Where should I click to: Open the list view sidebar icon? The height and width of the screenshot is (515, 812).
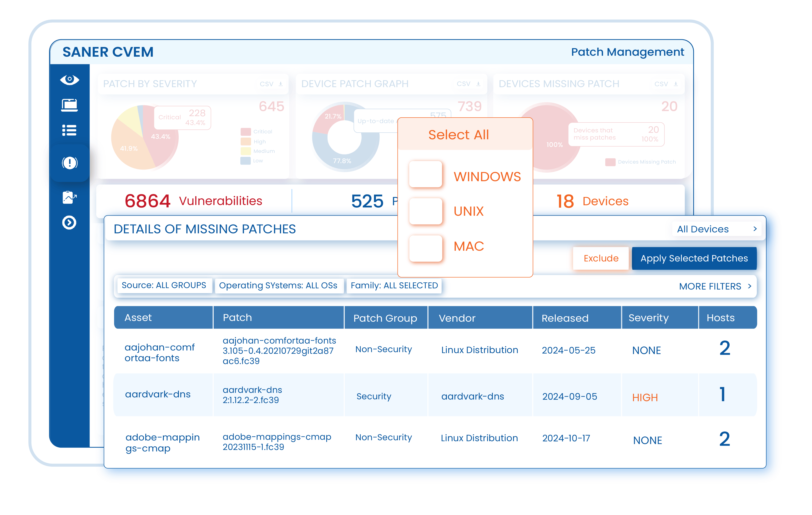click(70, 130)
